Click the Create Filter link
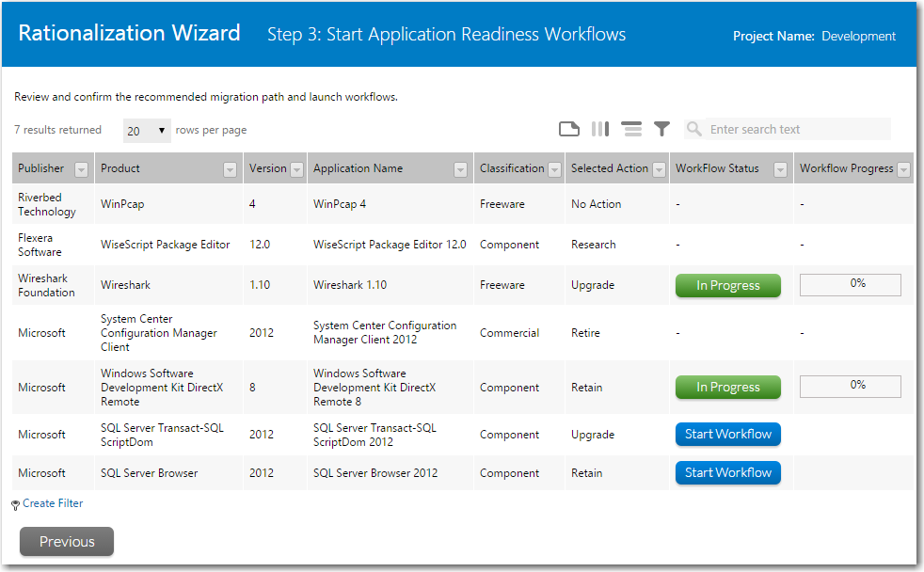The image size is (924, 572). pyautogui.click(x=53, y=503)
